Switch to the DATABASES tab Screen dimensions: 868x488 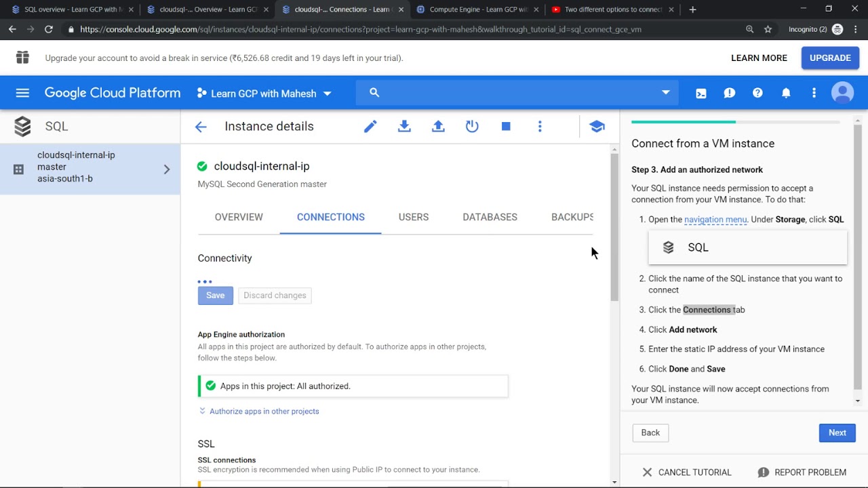[490, 217]
